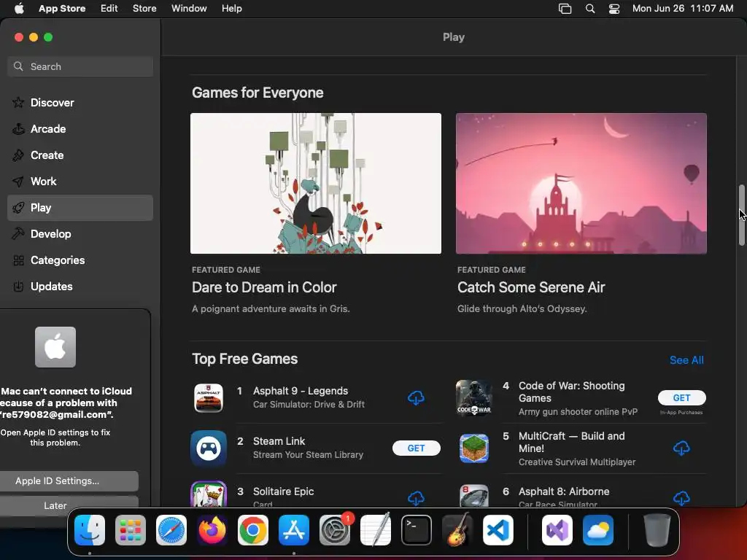Open the App Store menu

point(62,9)
